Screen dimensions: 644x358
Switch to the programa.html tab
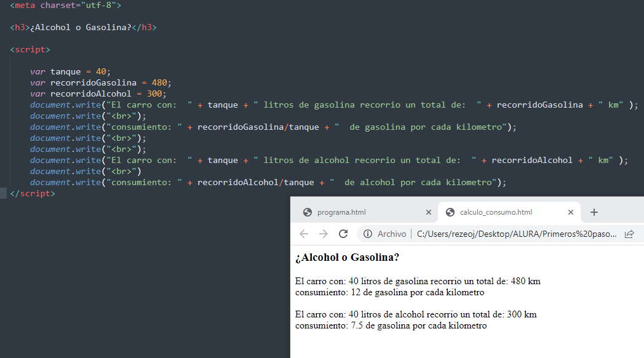[x=365, y=212]
